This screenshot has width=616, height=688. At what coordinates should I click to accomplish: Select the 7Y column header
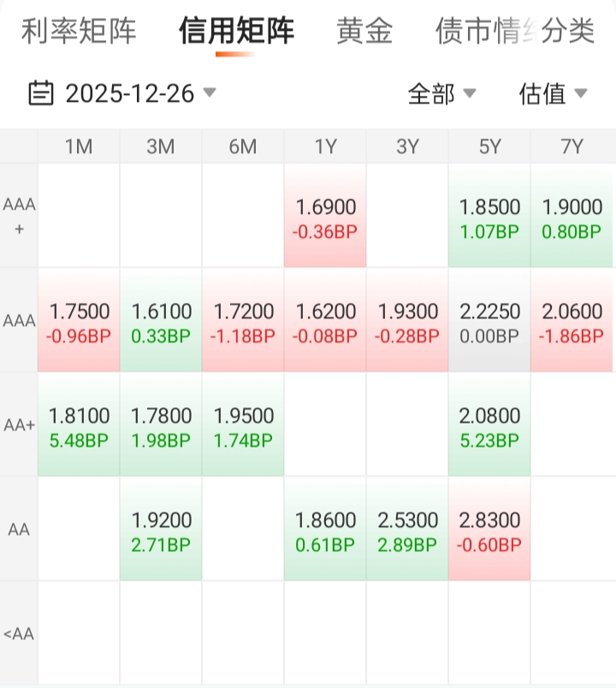572,146
